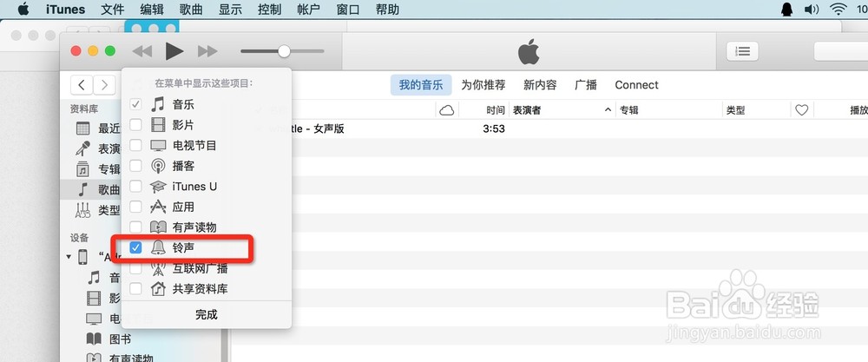This screenshot has height=362, width=868.
Task: Enable the iTunes U checkbox
Action: (135, 186)
